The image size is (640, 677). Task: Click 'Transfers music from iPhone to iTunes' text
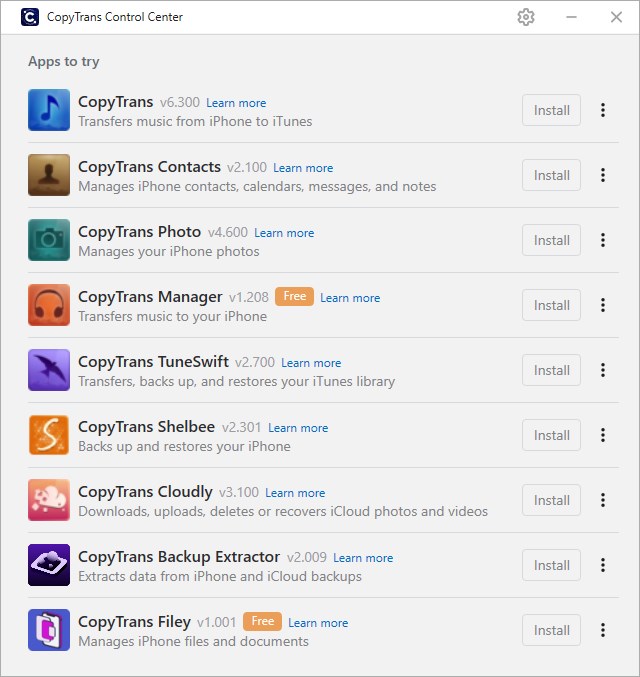pos(195,121)
